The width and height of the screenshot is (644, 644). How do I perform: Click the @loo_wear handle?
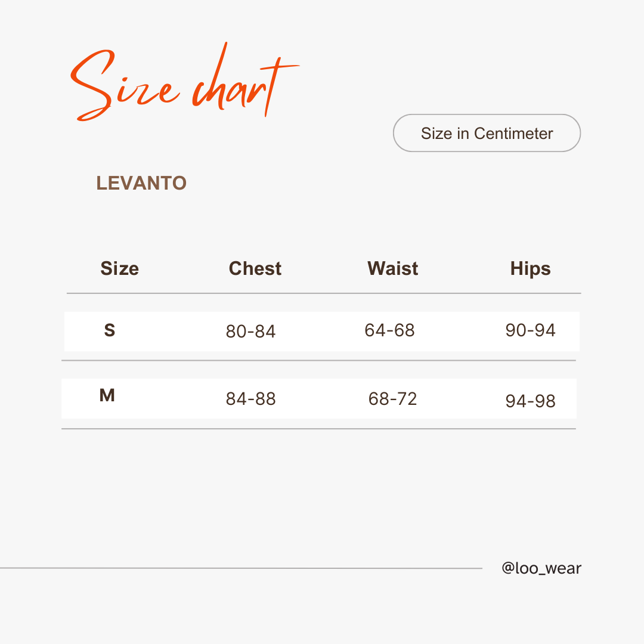(x=541, y=568)
